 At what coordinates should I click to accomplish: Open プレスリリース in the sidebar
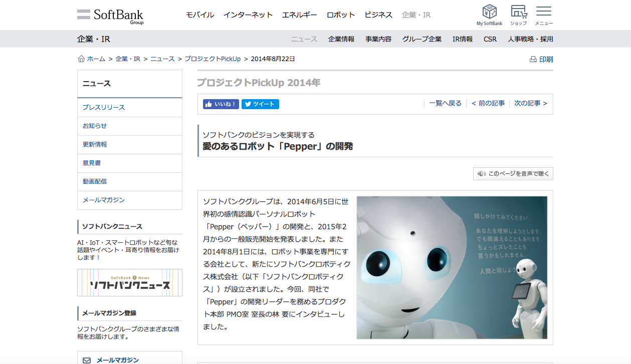click(x=130, y=107)
